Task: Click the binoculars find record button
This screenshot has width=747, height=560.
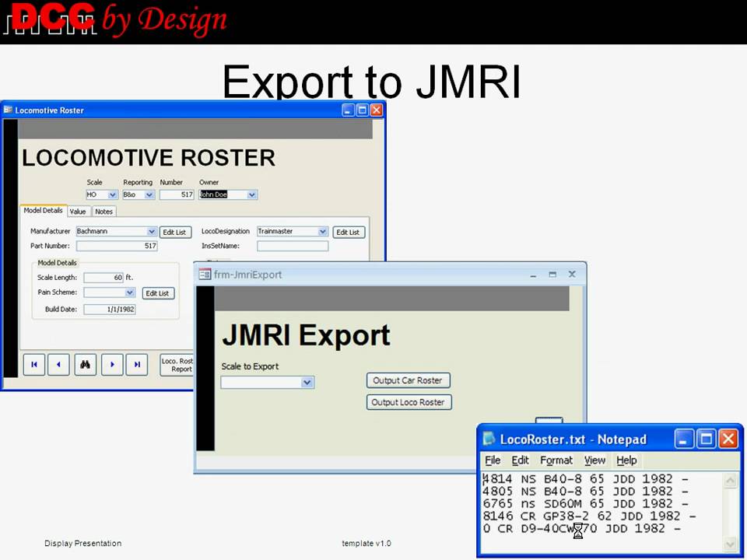Action: pyautogui.click(x=86, y=365)
